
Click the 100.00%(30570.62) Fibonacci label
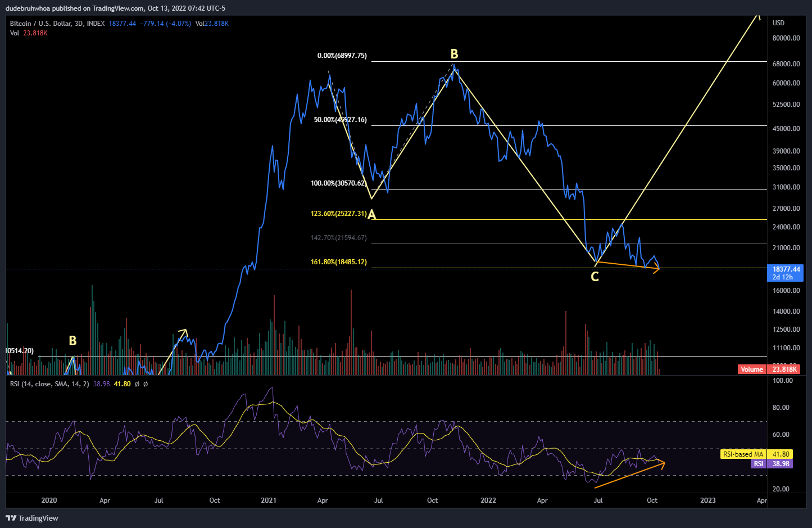[x=338, y=183]
